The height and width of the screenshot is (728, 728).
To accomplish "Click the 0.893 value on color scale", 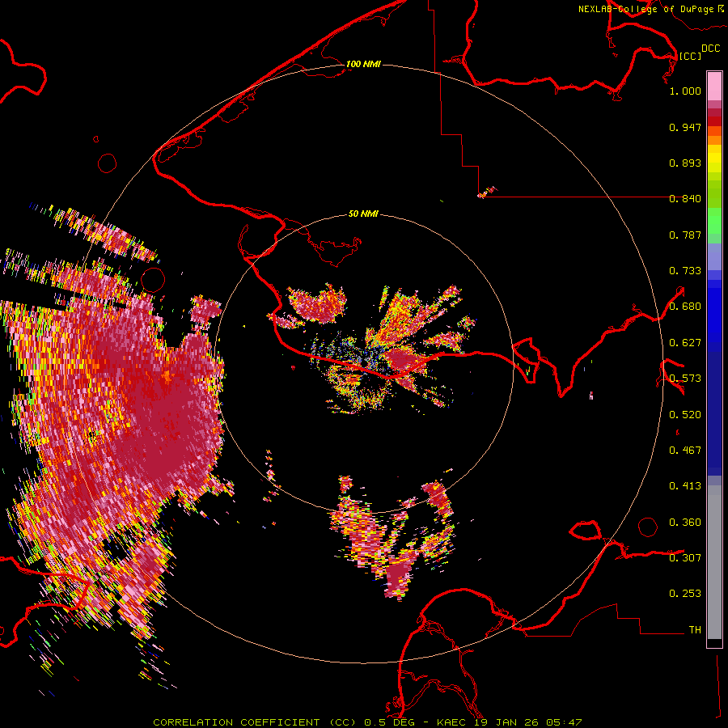I will (685, 163).
